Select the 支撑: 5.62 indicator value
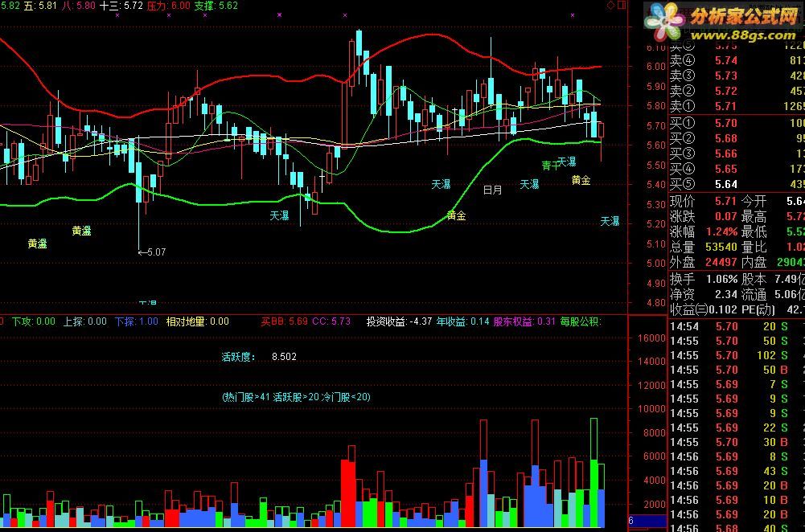 (x=216, y=6)
